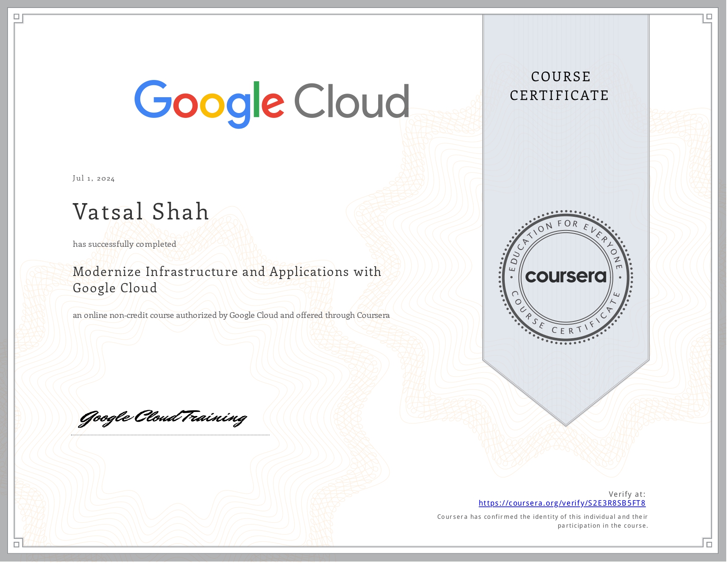Screen dimensions: 728x563
Task: Click the dotted line under signature
Action: click(170, 435)
